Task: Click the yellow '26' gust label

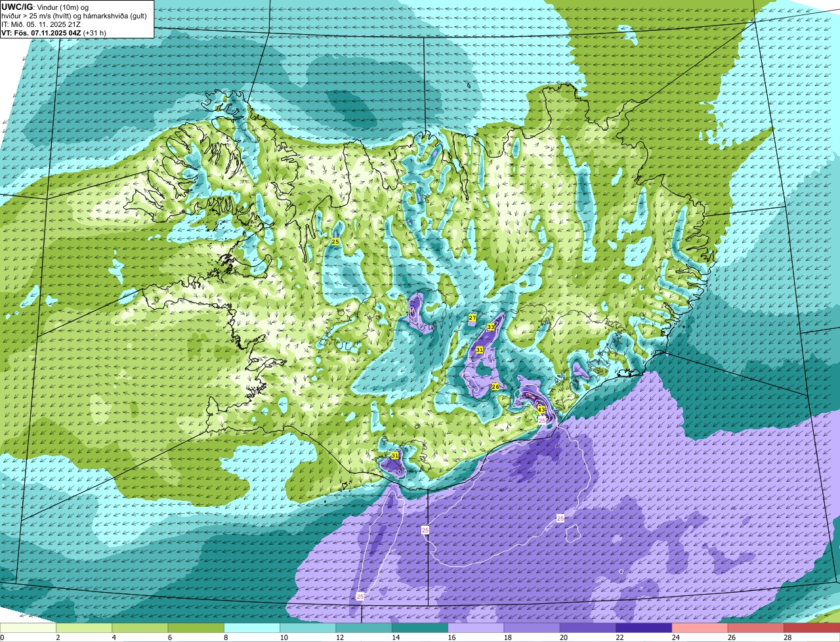Action: pyautogui.click(x=495, y=387)
